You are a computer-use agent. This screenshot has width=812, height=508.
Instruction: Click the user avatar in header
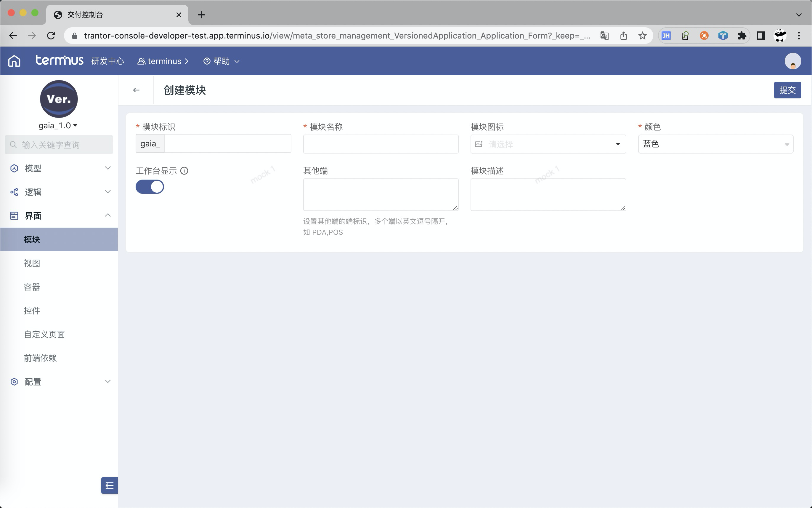(792, 61)
